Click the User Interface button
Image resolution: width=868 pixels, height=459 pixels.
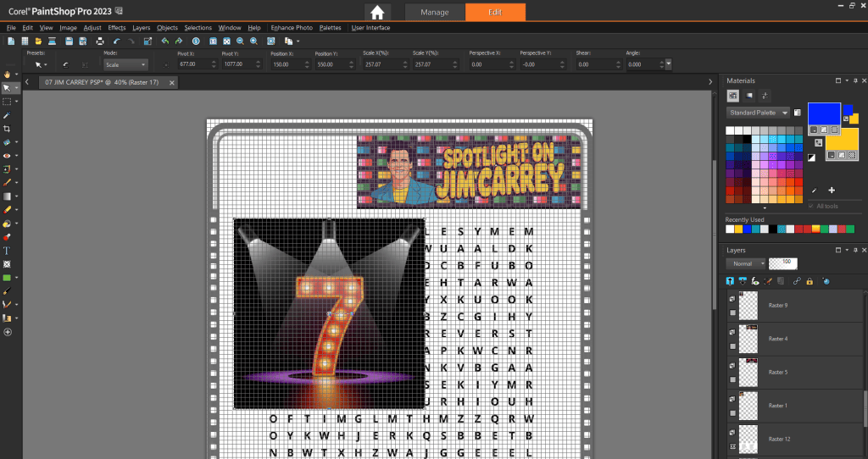coord(371,28)
